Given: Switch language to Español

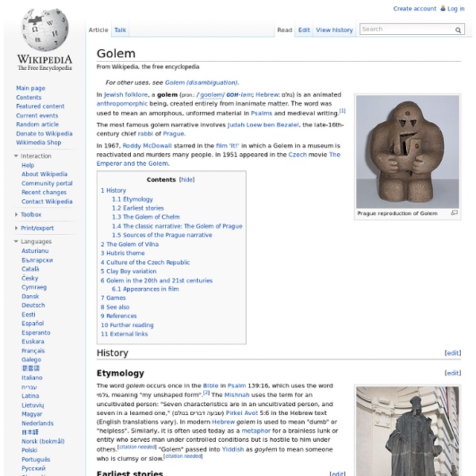Looking at the screenshot, I should tap(33, 324).
